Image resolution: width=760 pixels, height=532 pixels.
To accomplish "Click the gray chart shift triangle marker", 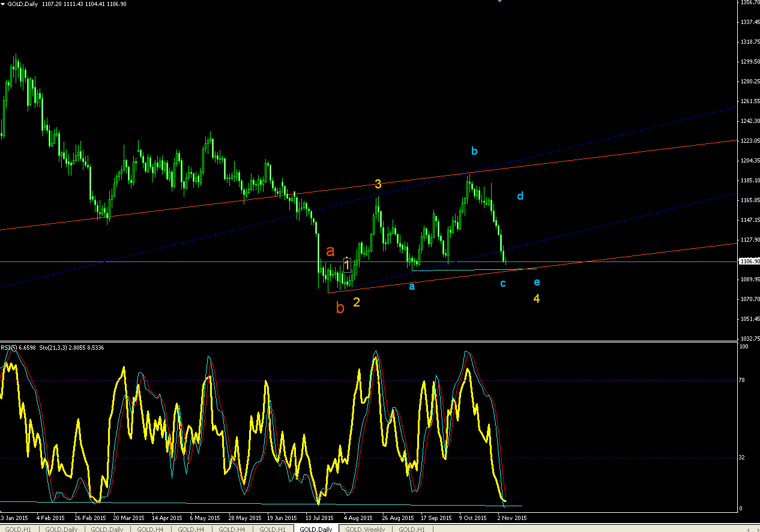I will (499, 1).
